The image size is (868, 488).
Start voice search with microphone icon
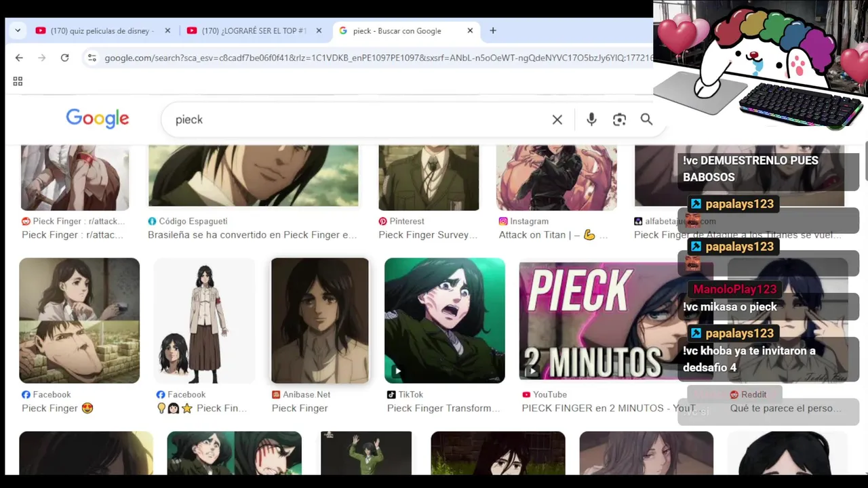(591, 119)
